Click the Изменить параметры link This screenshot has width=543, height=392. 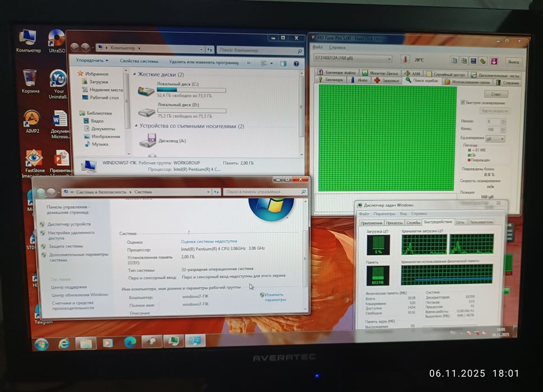point(275,297)
